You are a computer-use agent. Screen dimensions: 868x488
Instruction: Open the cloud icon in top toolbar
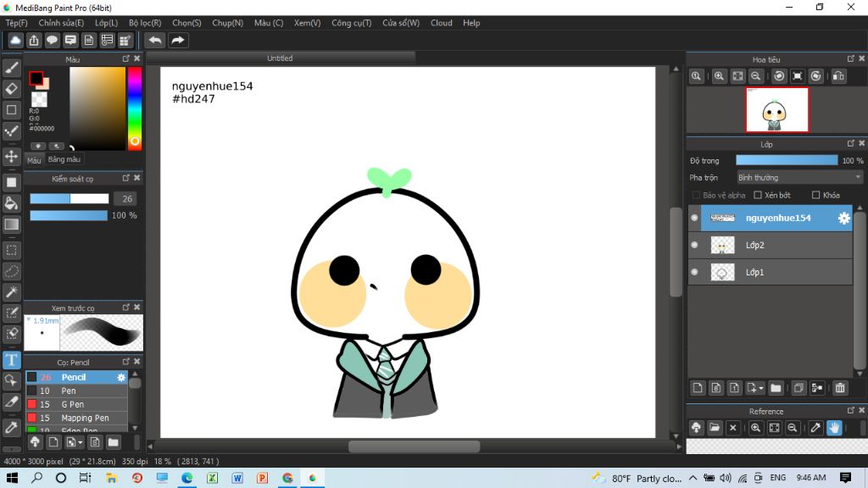[x=15, y=41]
